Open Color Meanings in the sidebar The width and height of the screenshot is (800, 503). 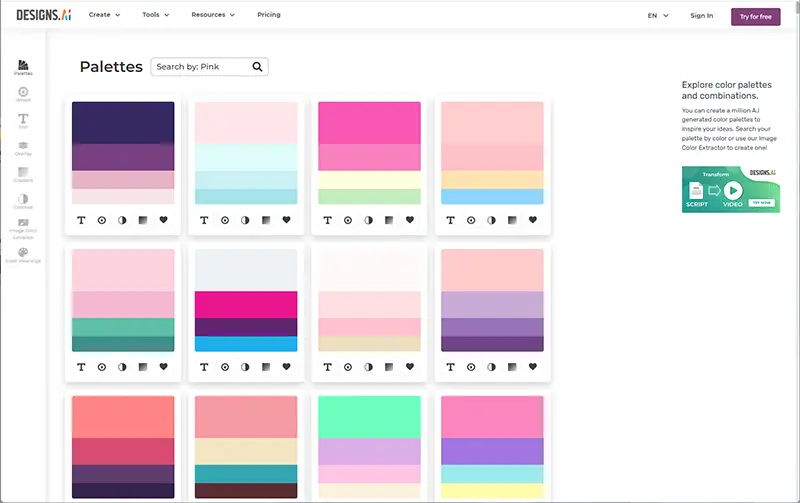click(23, 254)
